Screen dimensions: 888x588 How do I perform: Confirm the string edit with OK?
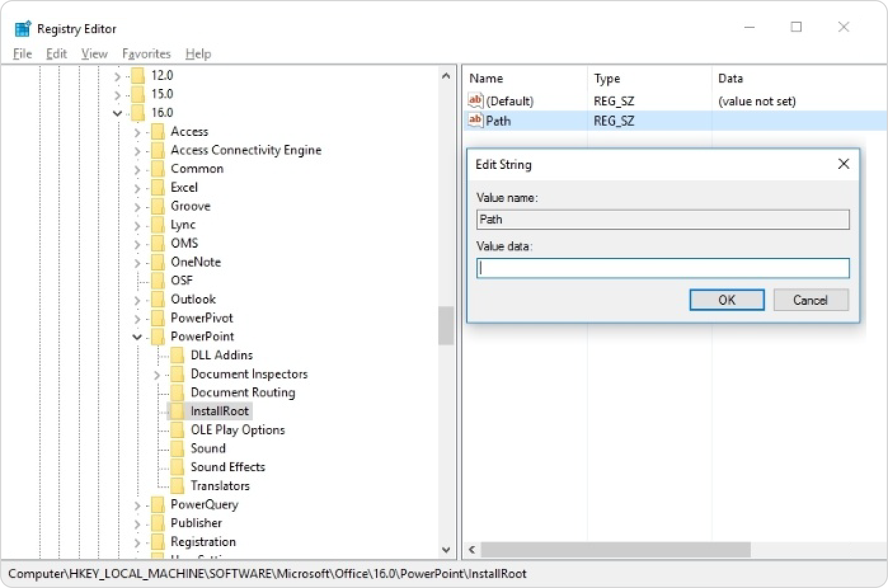coord(727,300)
